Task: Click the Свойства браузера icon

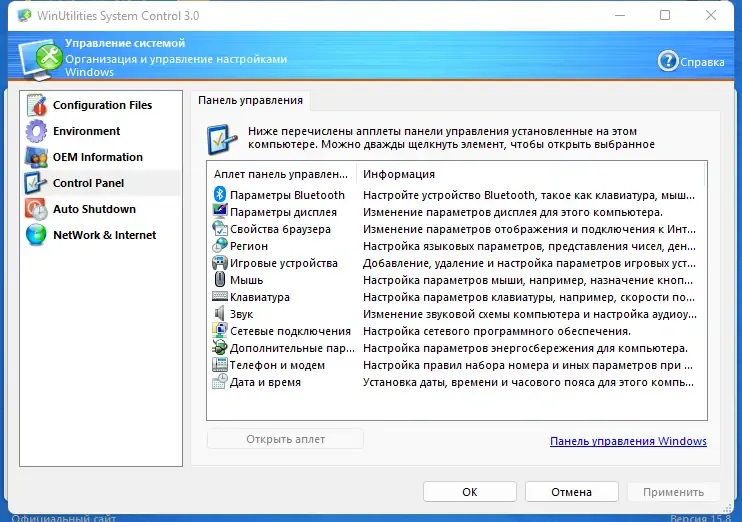Action: point(220,229)
